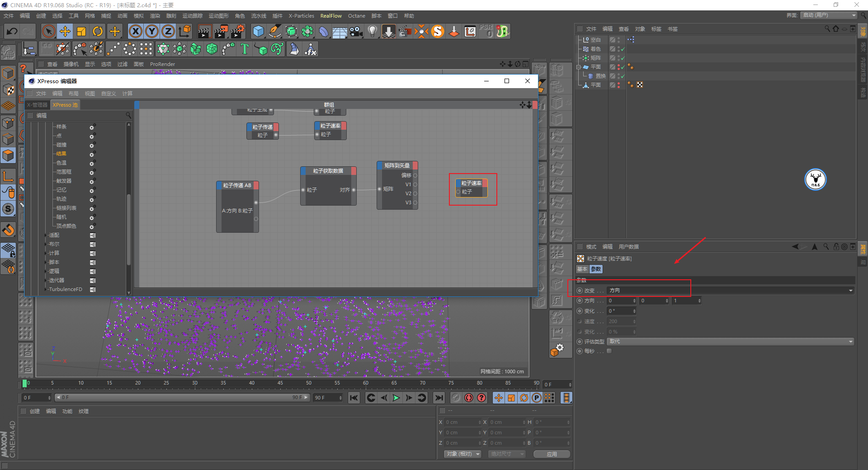Screen dimensions: 868x470
Task: Toggle 置换 deformer enabled checkmark
Action: coord(623,76)
